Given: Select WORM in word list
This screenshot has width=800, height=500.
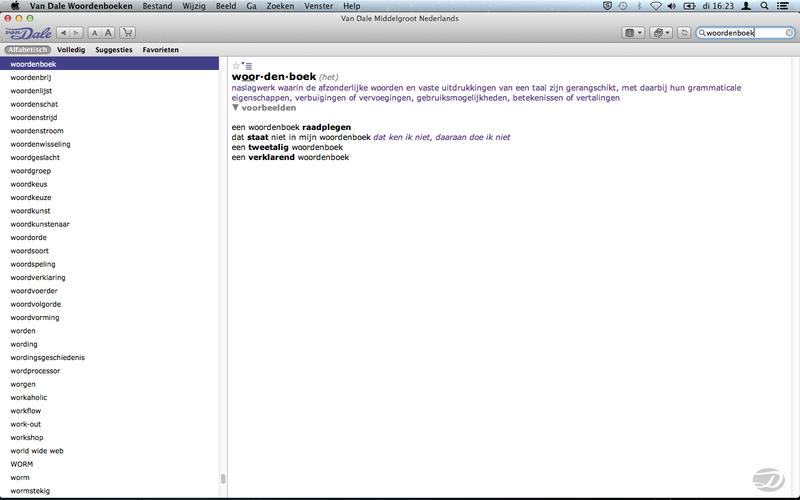Looking at the screenshot, I should pyautogui.click(x=109, y=464).
